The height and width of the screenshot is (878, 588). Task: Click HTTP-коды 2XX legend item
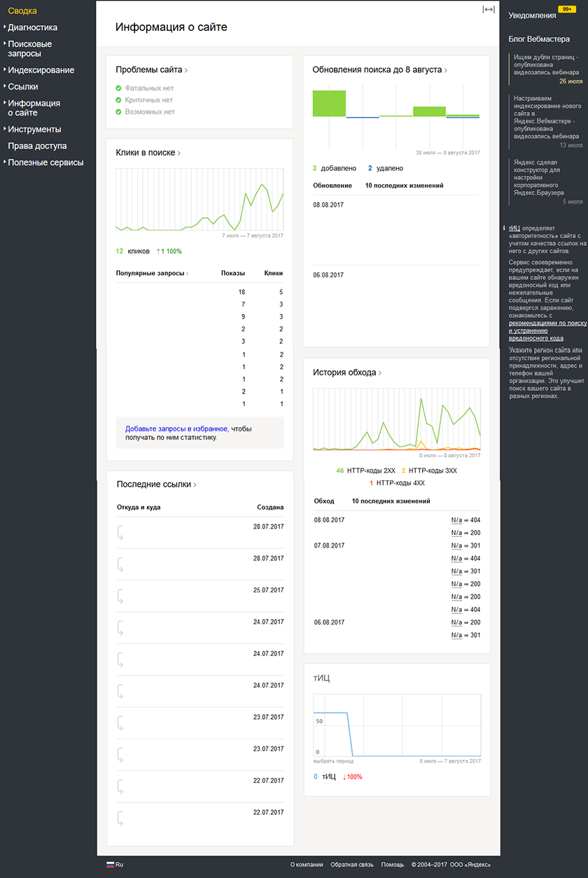365,471
